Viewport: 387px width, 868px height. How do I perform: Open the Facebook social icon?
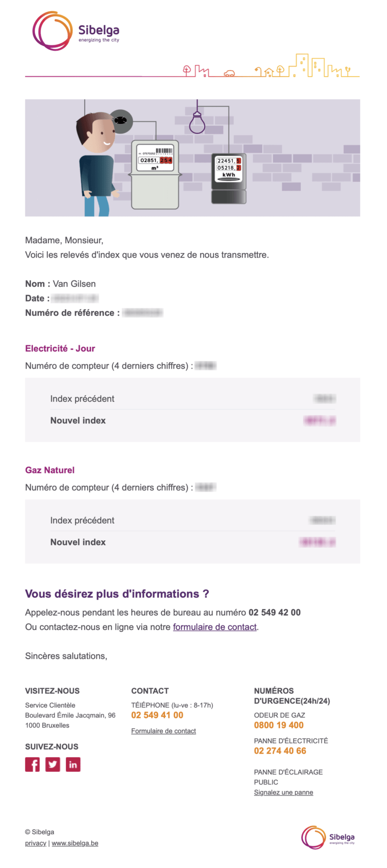[x=32, y=764]
